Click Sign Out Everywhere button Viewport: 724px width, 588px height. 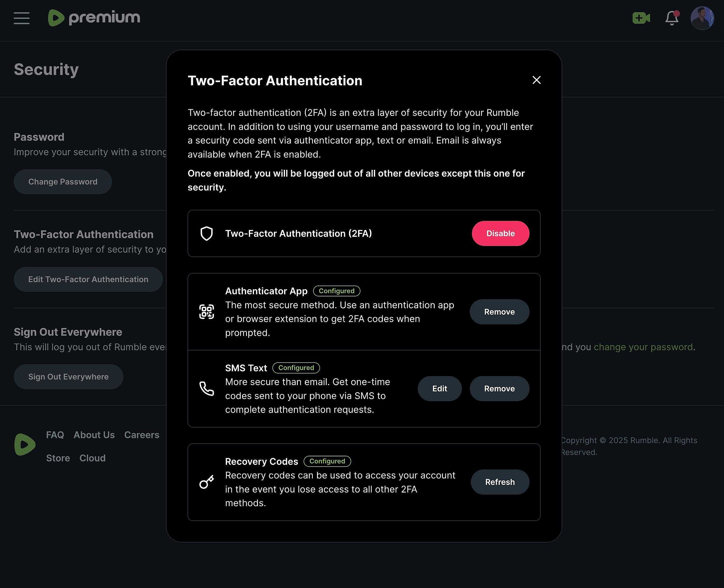(68, 377)
